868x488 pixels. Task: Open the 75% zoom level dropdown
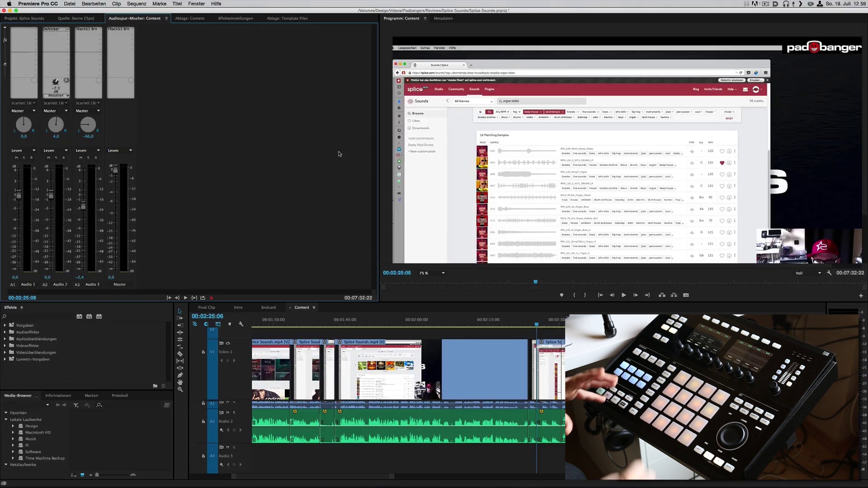click(431, 273)
